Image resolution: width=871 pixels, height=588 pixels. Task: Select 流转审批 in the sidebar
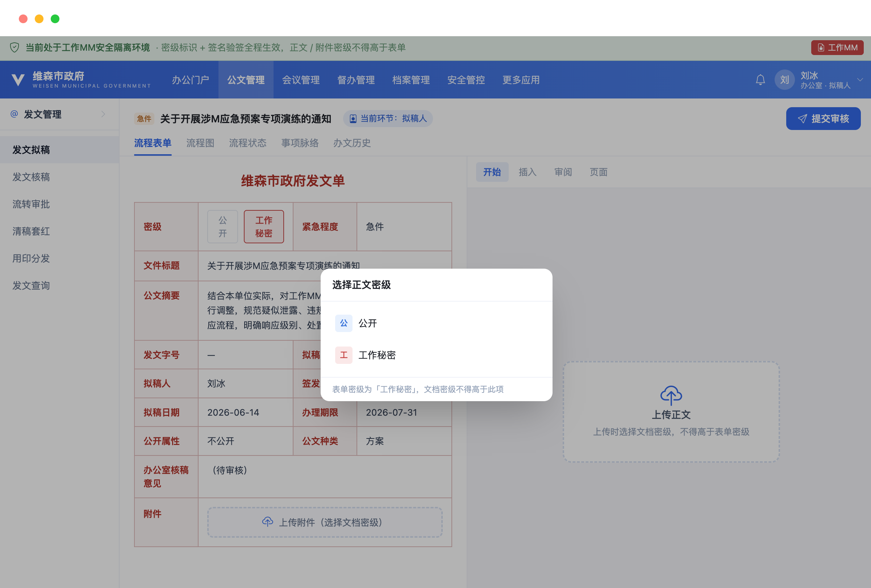pyautogui.click(x=59, y=204)
